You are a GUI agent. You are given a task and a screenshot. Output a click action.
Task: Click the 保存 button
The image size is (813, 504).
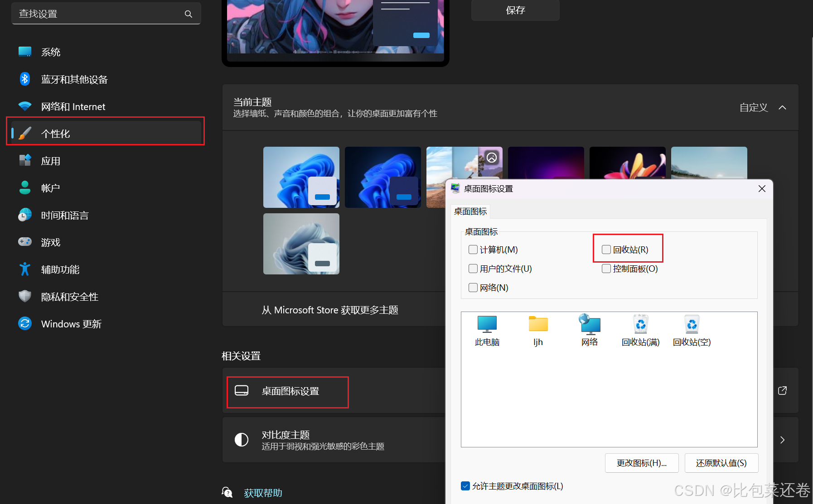tap(515, 10)
